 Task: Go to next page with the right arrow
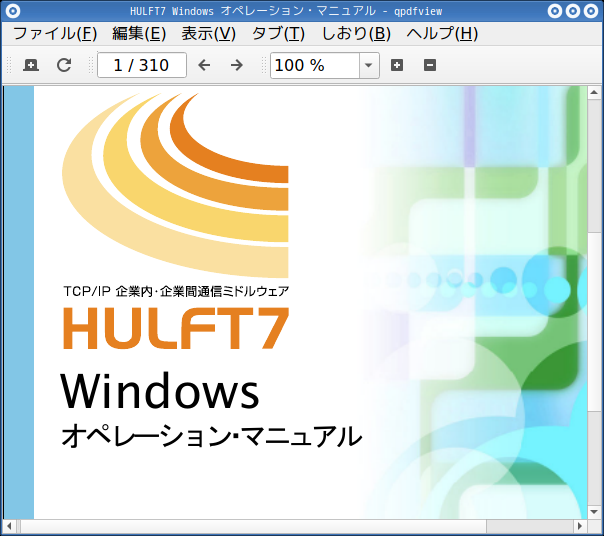(237, 65)
